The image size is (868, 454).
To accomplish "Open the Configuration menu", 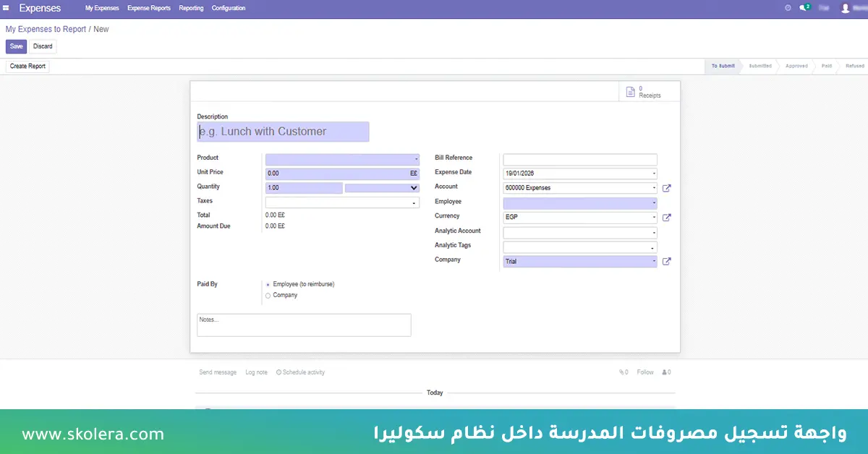I will tap(229, 8).
